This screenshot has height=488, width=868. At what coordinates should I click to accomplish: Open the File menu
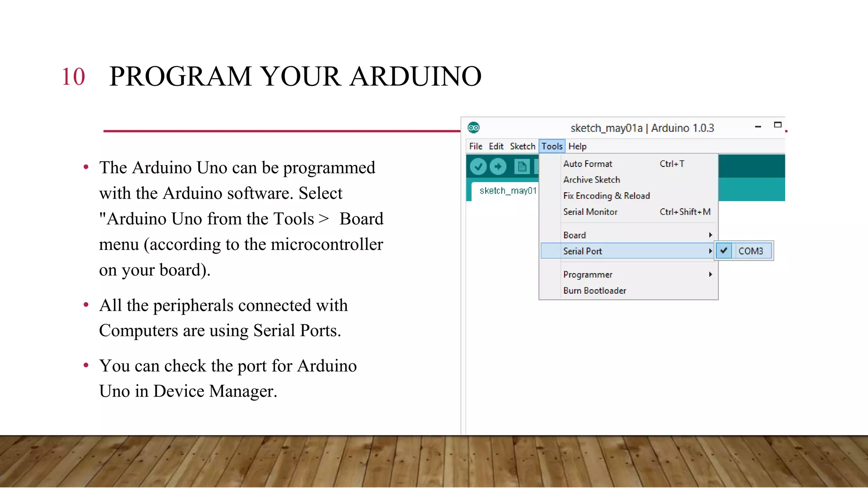[476, 146]
